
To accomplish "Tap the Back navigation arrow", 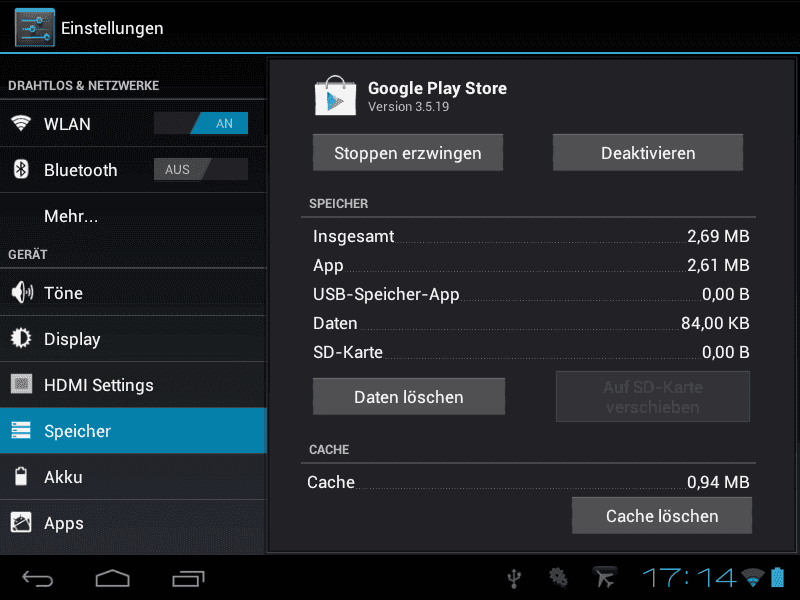I will click(x=37, y=579).
